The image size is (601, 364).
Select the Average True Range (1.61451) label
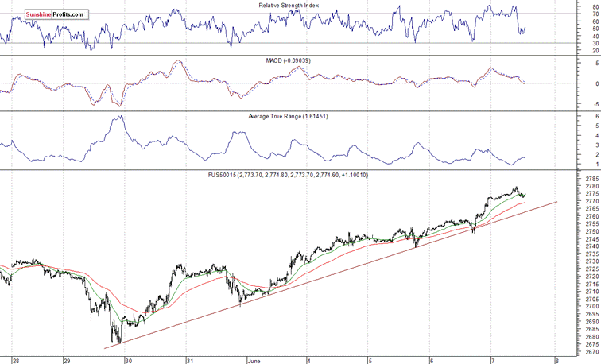tap(289, 117)
